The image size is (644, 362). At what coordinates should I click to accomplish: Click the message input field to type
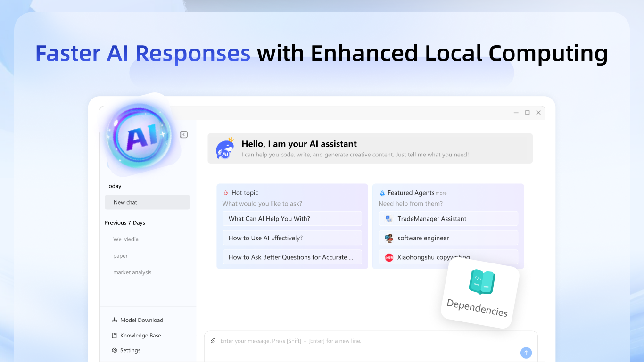pos(330,340)
